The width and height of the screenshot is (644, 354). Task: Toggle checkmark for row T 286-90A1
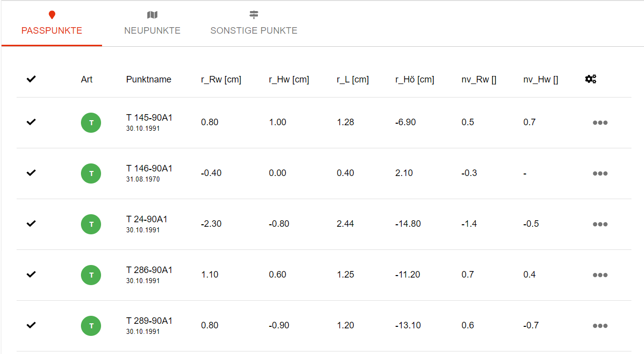pyautogui.click(x=31, y=274)
